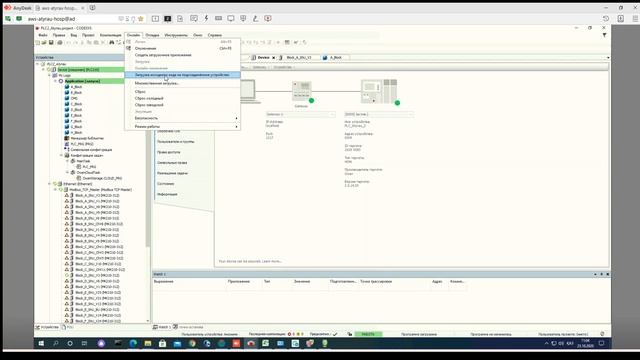Open the Отладка menu

point(153,36)
